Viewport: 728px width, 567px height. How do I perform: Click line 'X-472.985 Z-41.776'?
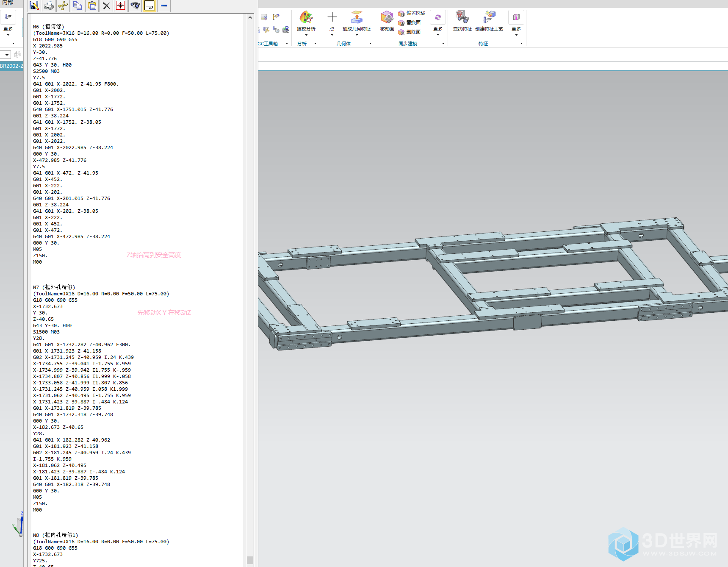tap(60, 160)
